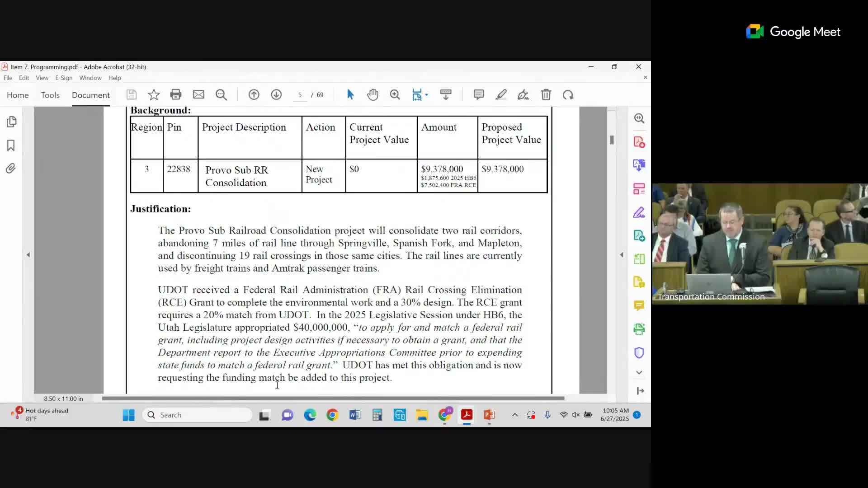Add a sticky note comment
This screenshot has width=868, height=488.
click(x=478, y=94)
